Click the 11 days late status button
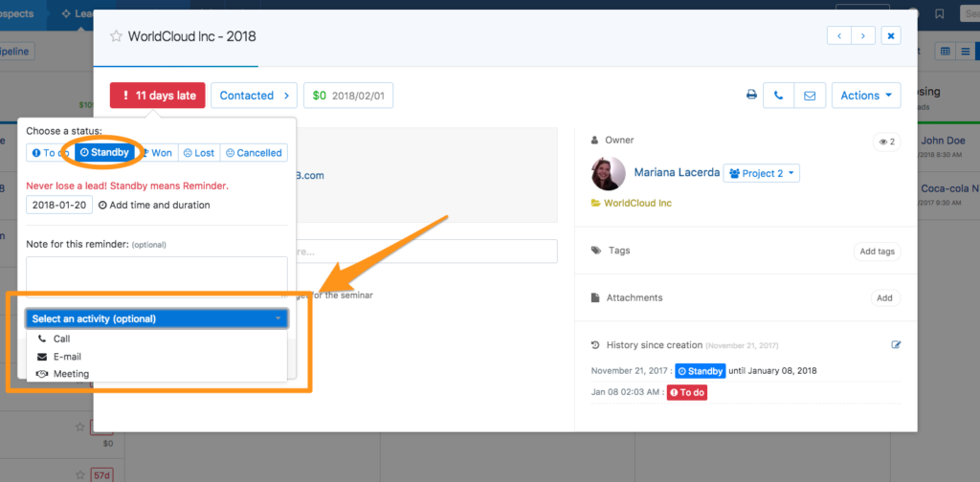 pyautogui.click(x=158, y=96)
